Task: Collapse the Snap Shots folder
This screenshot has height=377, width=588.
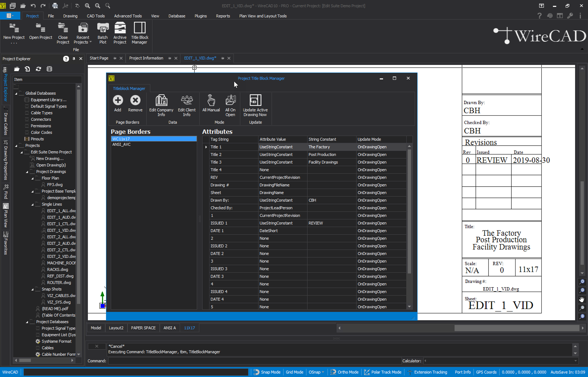Action: tap(33, 289)
